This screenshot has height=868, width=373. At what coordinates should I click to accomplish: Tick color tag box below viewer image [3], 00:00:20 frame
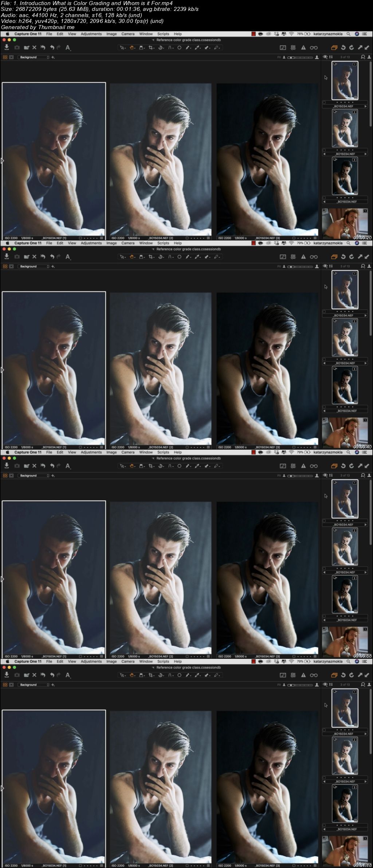(x=294, y=238)
